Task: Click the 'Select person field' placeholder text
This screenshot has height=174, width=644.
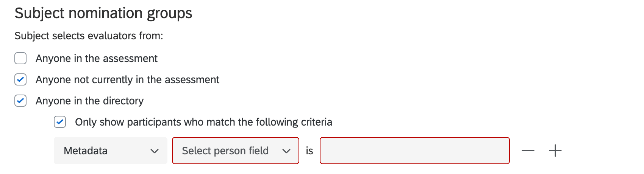Action: click(x=225, y=151)
